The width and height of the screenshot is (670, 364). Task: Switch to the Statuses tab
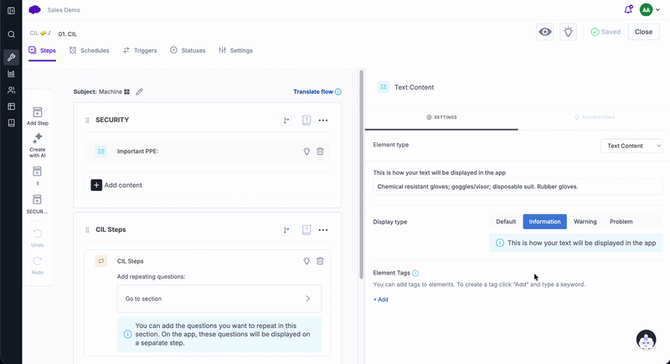pyautogui.click(x=188, y=50)
